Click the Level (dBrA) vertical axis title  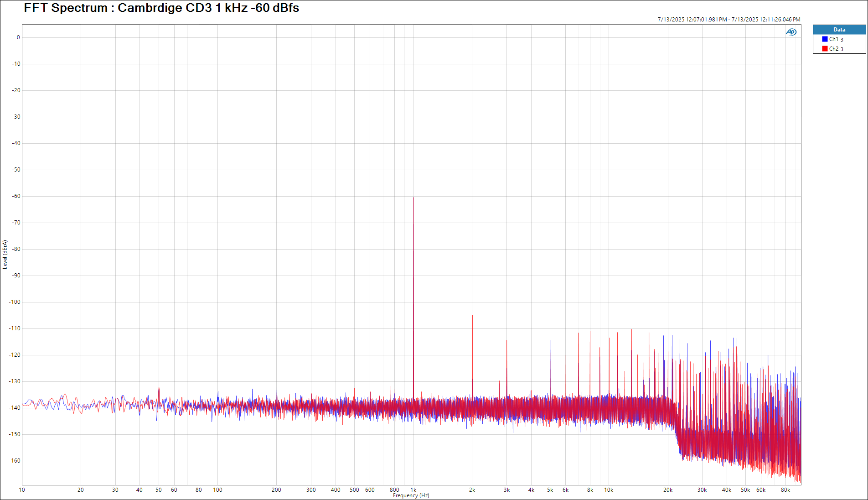[5, 255]
